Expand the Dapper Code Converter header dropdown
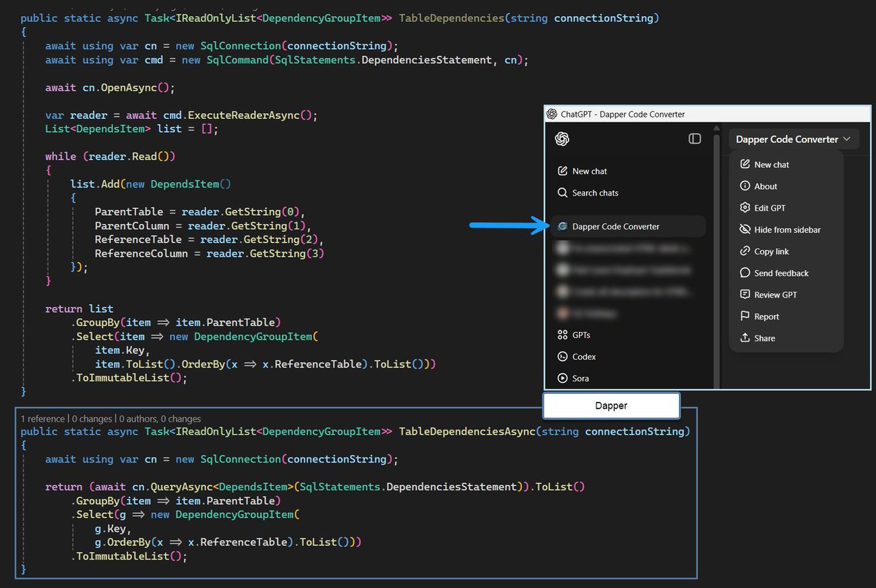 click(794, 139)
